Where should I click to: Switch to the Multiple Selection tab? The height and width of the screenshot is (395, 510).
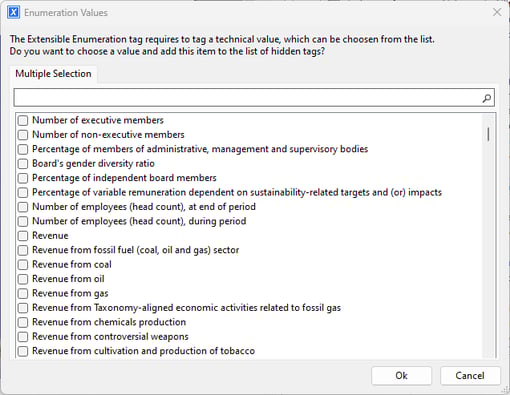pos(53,74)
